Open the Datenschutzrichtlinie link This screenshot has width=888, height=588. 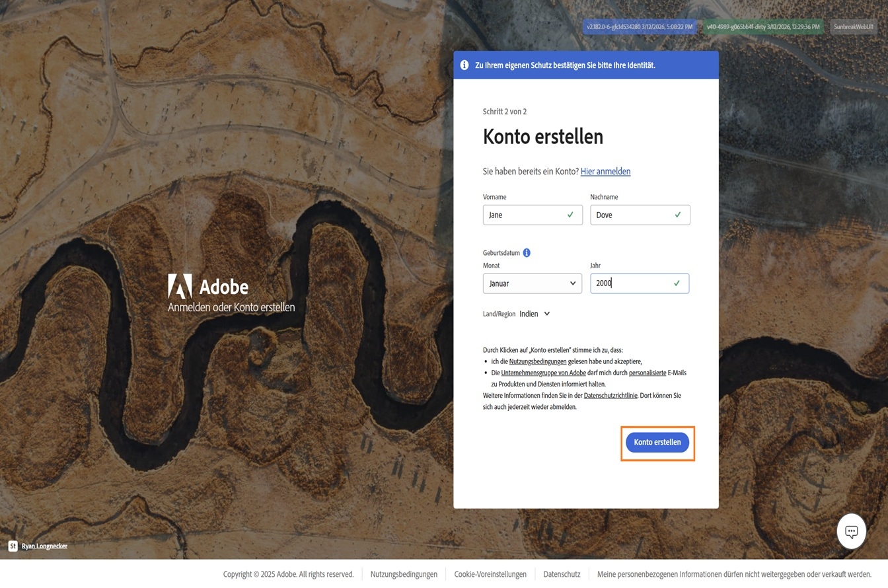pyautogui.click(x=611, y=395)
